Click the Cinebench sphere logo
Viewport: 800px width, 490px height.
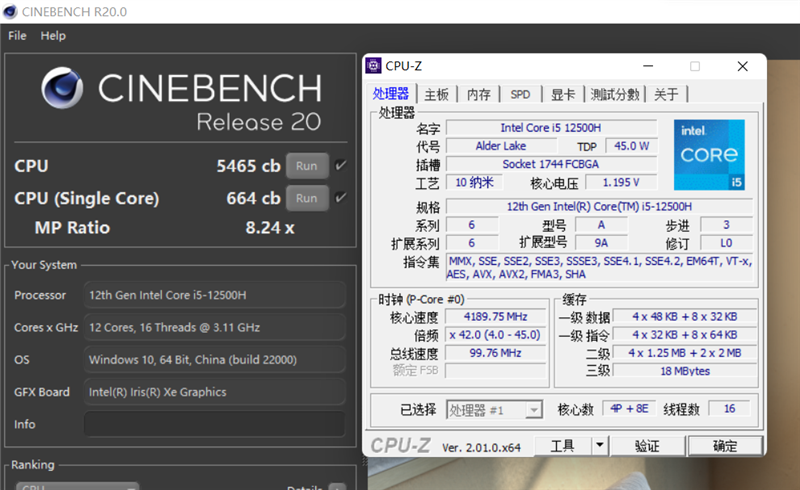click(62, 88)
